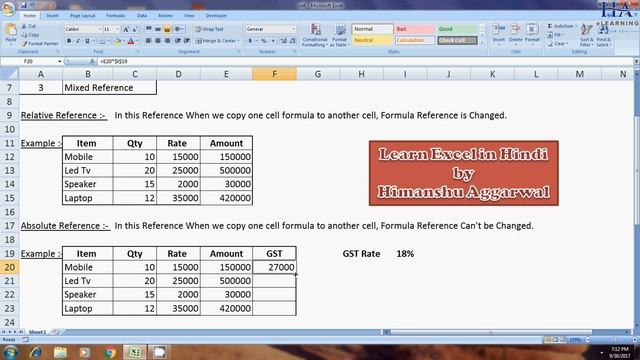
Task: Click the fx Insert Function icon
Action: coord(93,61)
